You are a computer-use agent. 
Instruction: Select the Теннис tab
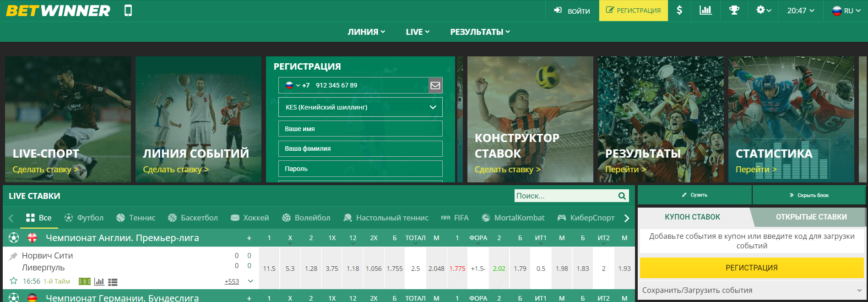tap(136, 218)
